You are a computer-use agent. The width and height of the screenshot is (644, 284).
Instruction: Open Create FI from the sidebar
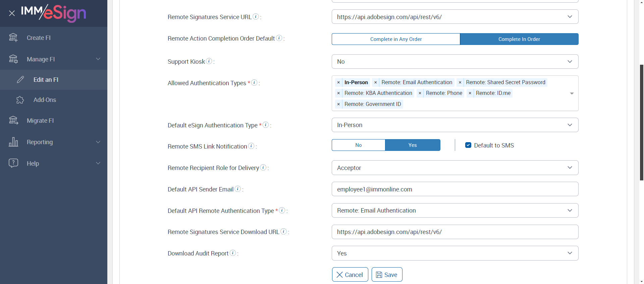(x=39, y=38)
